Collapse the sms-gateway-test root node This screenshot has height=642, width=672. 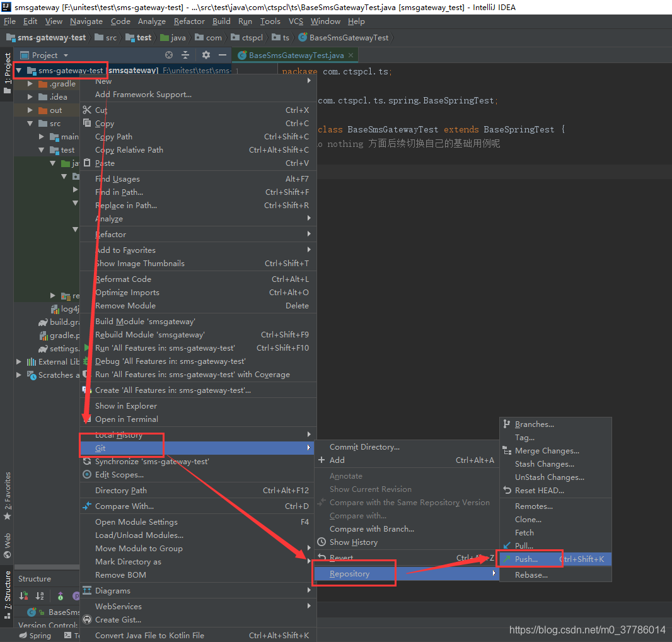19,71
